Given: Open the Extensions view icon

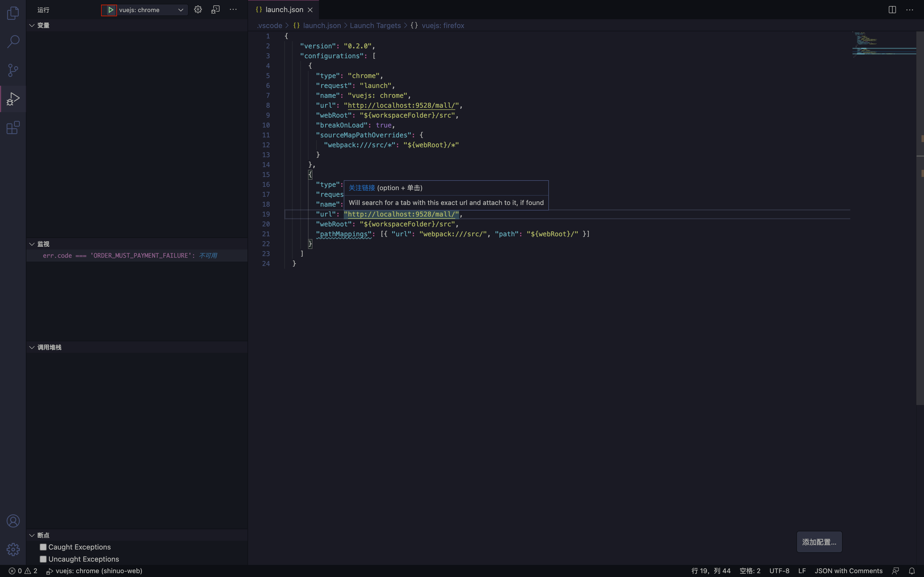Looking at the screenshot, I should (x=13, y=128).
